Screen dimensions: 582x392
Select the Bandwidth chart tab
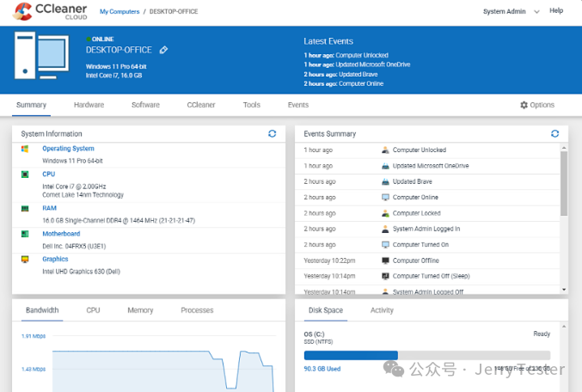coord(42,310)
